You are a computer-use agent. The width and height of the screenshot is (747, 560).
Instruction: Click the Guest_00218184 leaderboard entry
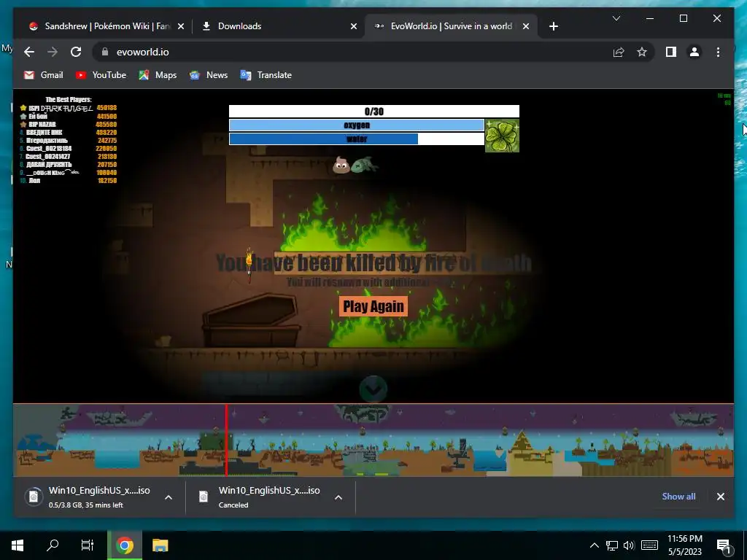coord(68,149)
